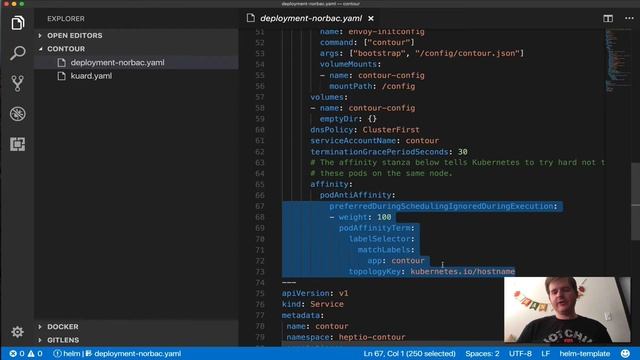Image resolution: width=640 pixels, height=360 pixels.
Task: Click the helm deployment-norbac.yaml status item
Action: pyautogui.click(x=117, y=353)
